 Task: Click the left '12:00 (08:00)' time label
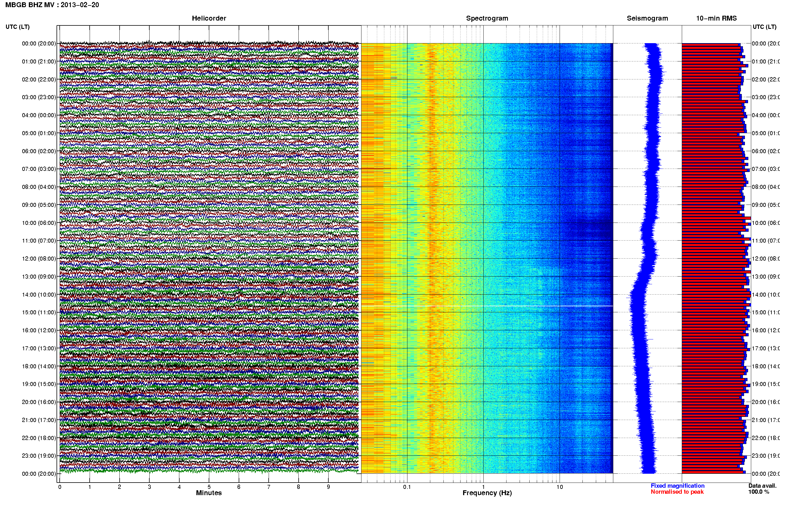(39, 259)
